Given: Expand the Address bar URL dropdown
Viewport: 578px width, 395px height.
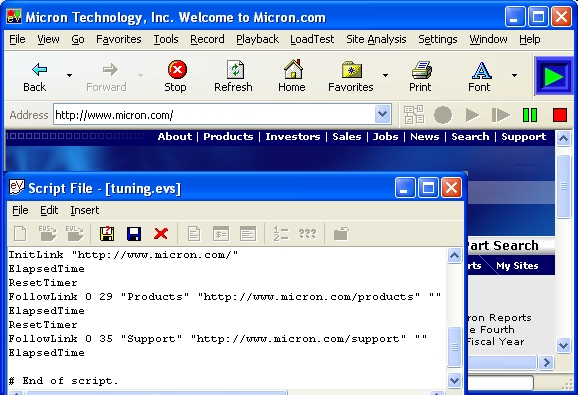Looking at the screenshot, I should [383, 115].
